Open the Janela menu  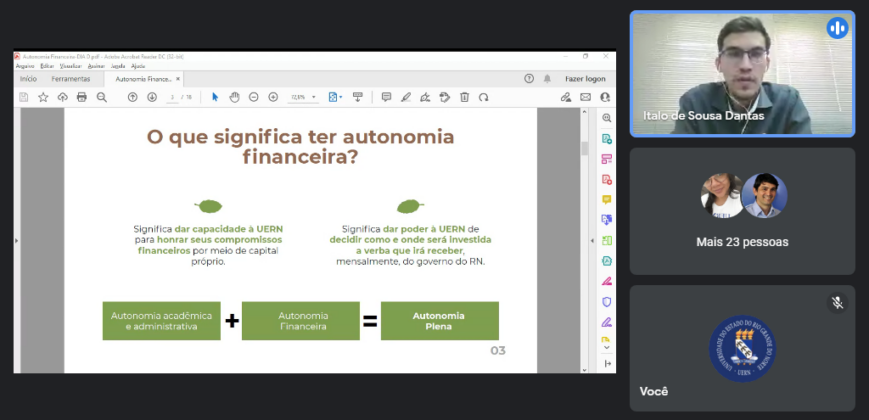pyautogui.click(x=118, y=66)
